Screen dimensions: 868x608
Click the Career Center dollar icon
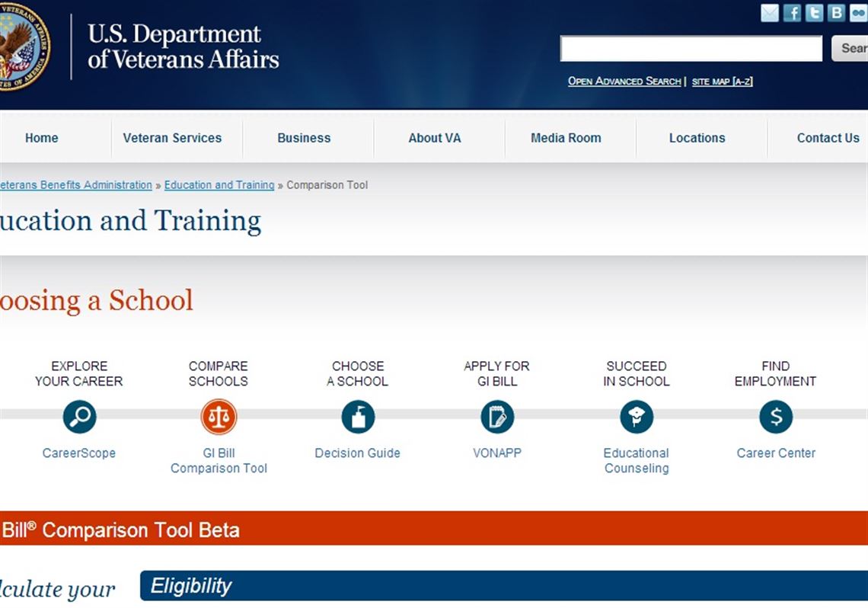coord(776,418)
